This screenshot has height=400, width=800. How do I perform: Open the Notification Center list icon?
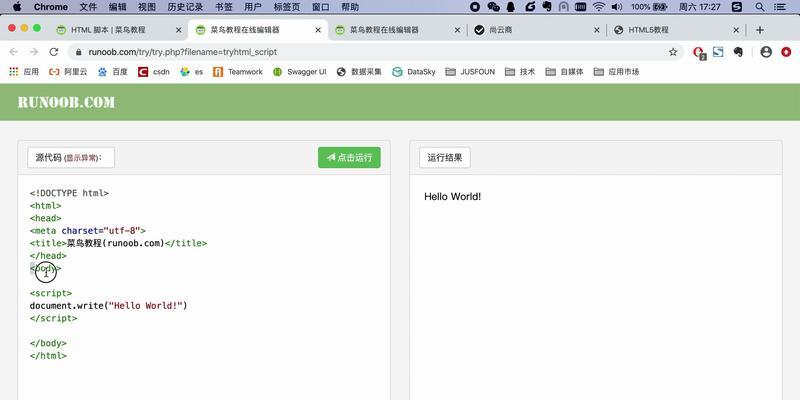(x=780, y=7)
